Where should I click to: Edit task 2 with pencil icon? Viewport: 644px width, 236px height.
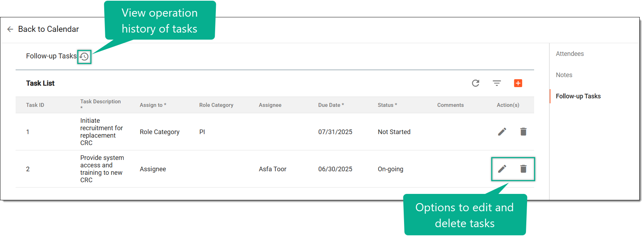click(502, 169)
